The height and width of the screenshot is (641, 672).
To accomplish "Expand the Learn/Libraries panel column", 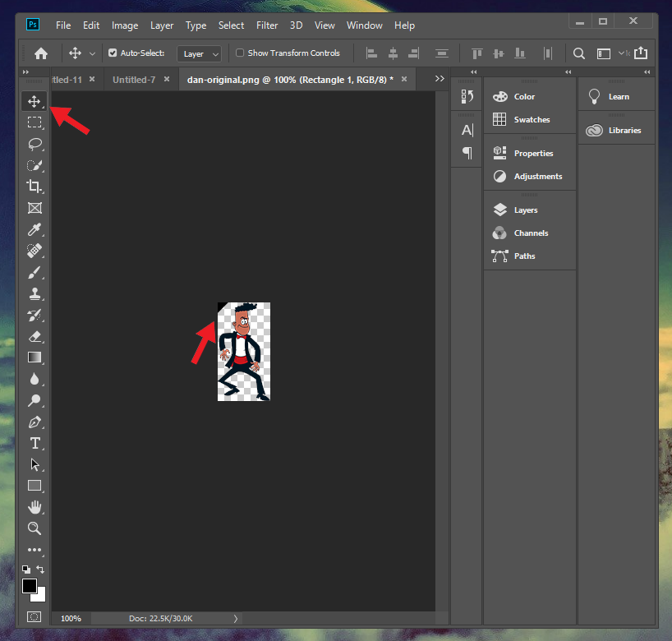I will 647,72.
